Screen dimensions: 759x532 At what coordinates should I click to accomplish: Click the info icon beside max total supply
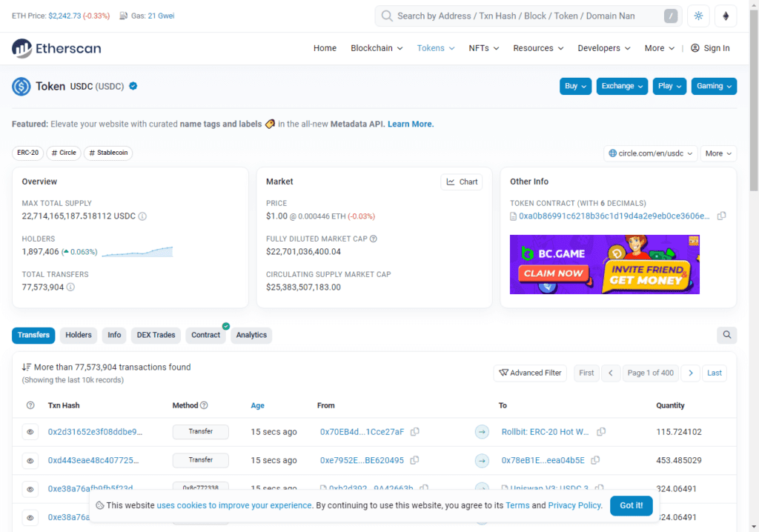(142, 216)
